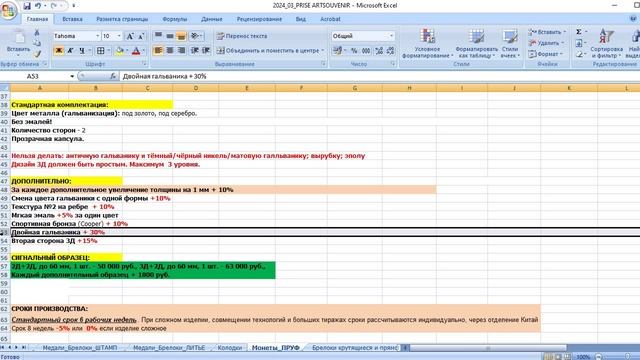Open the Tahoma font name dropdown

point(98,36)
